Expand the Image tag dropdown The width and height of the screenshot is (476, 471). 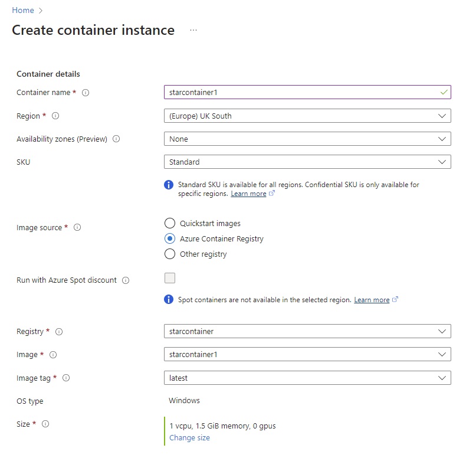[307, 378]
